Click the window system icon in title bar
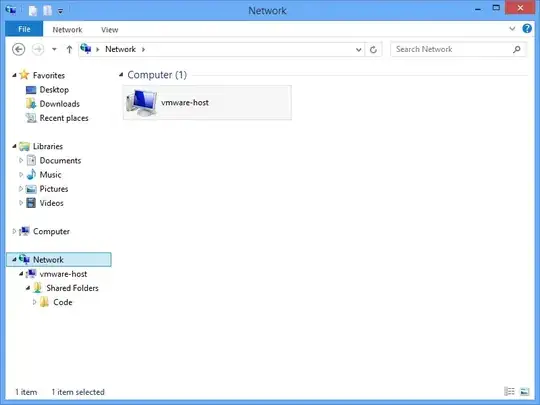 pos(11,10)
